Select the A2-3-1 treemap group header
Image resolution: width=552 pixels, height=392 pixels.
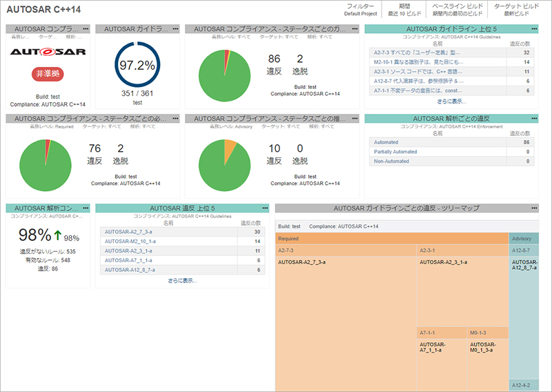click(462, 251)
